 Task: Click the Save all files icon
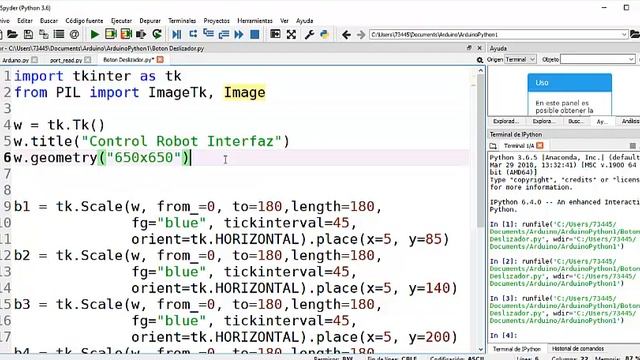pyautogui.click(x=43, y=35)
